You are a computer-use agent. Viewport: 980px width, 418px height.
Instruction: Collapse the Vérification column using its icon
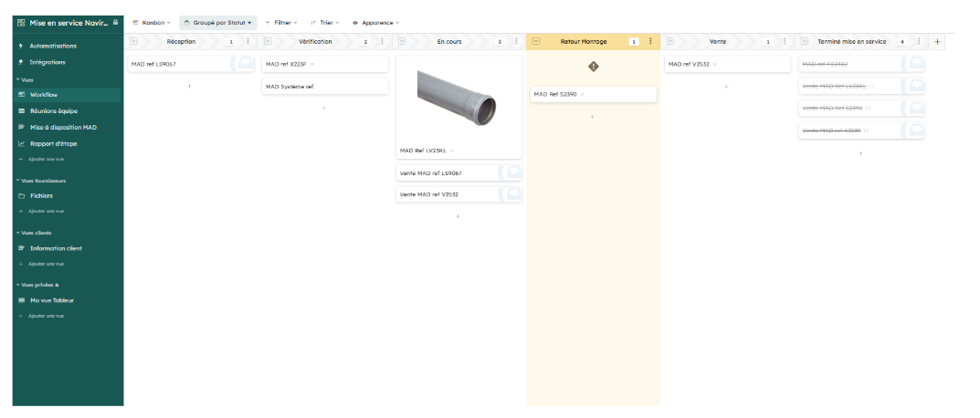[269, 41]
